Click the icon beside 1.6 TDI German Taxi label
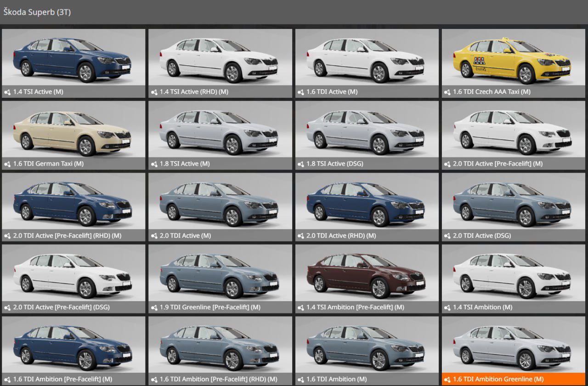The width and height of the screenshot is (588, 386). pyautogui.click(x=7, y=164)
